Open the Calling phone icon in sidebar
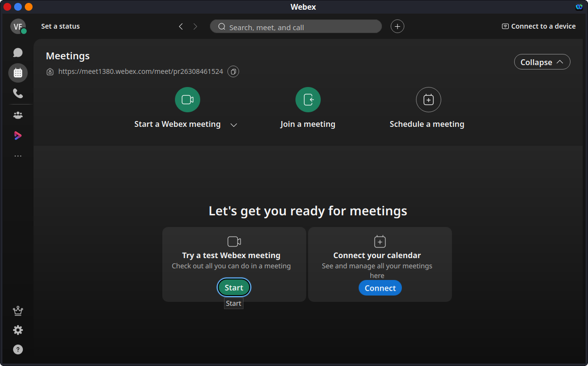Viewport: 588px width, 366px height. [x=18, y=93]
